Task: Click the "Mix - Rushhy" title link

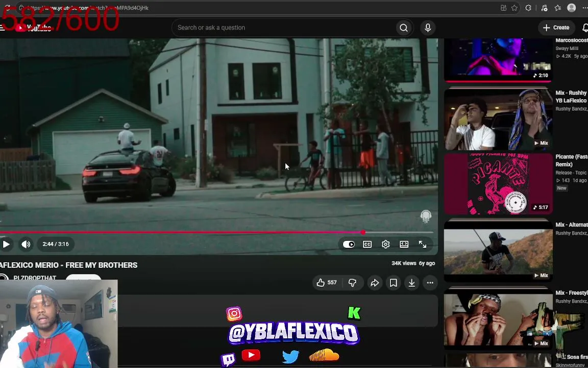Action: (x=572, y=97)
